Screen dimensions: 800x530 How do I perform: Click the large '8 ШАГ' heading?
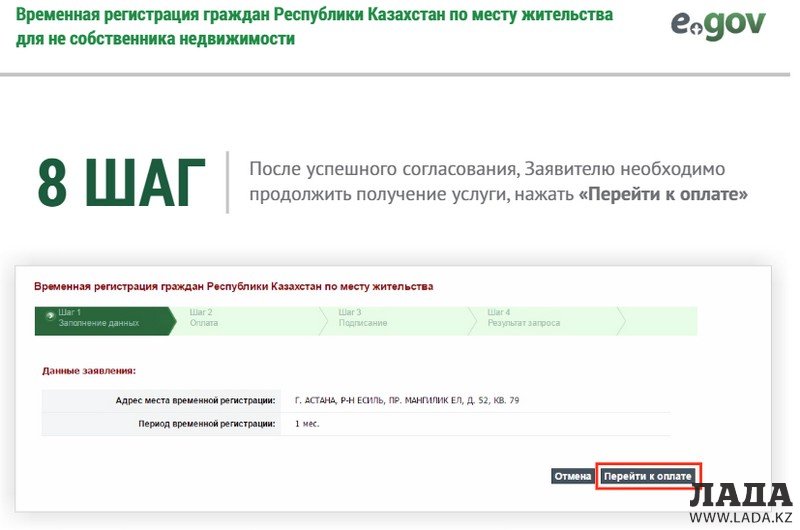click(121, 182)
